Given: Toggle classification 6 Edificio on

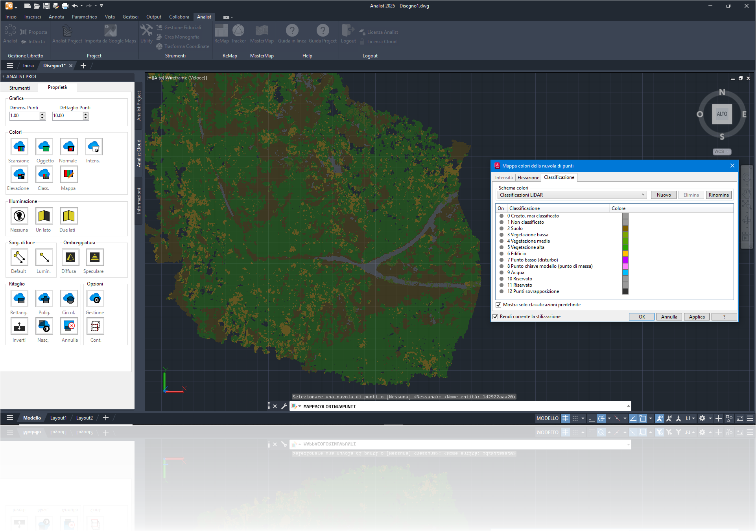Looking at the screenshot, I should (x=502, y=254).
